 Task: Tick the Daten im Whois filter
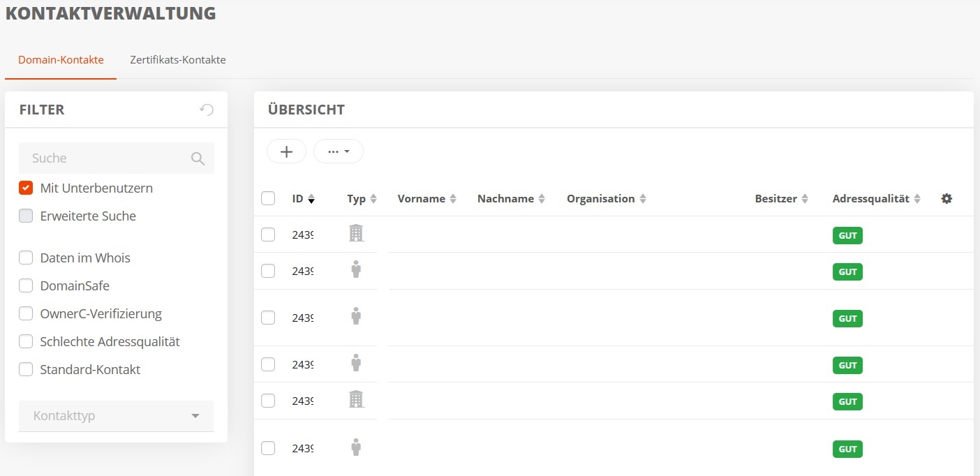coord(26,258)
